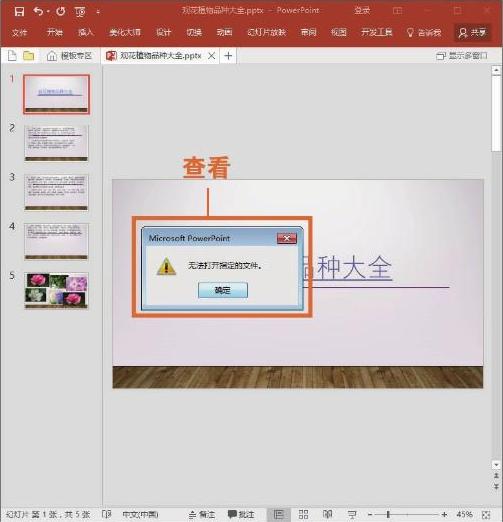The width and height of the screenshot is (503, 522).
Task: Open the 视图 ribbon tab
Action: (x=339, y=32)
